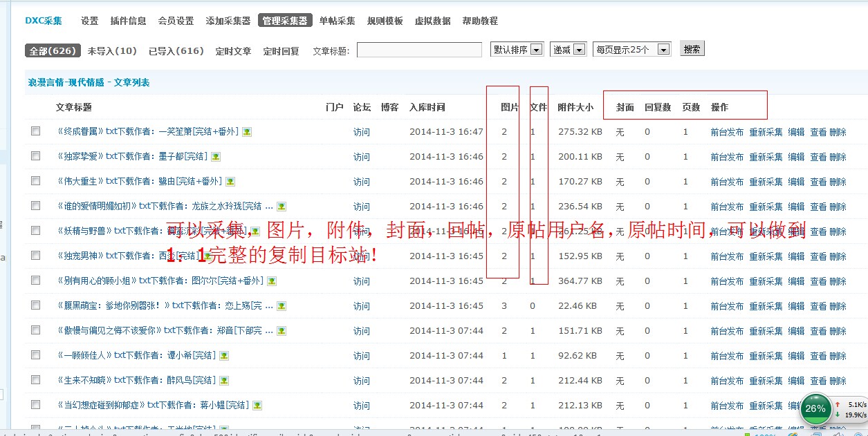Click the 入库时间 column header
Screen dimensions: 868x436
427,107
